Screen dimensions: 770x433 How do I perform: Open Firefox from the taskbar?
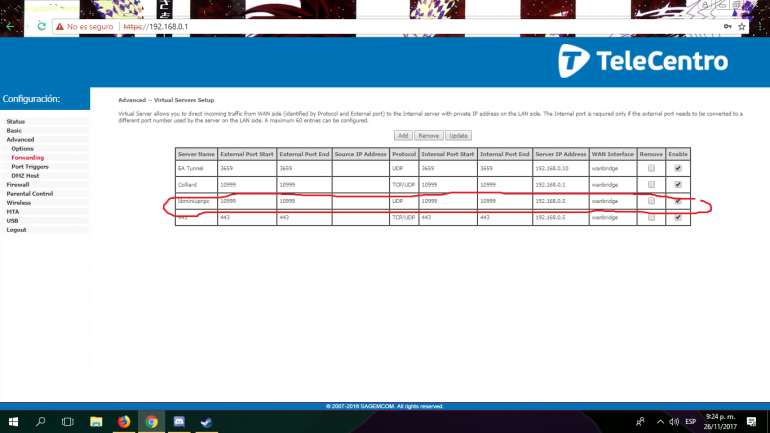coord(124,422)
